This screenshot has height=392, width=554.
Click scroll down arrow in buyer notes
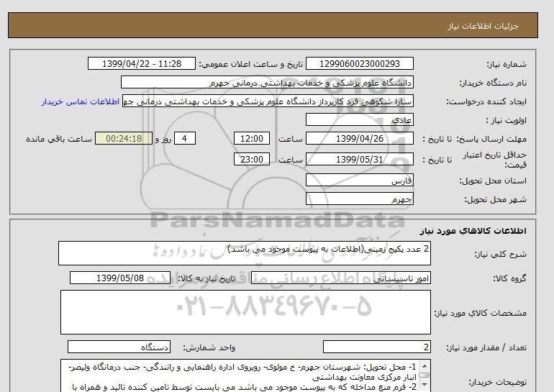pos(424,385)
